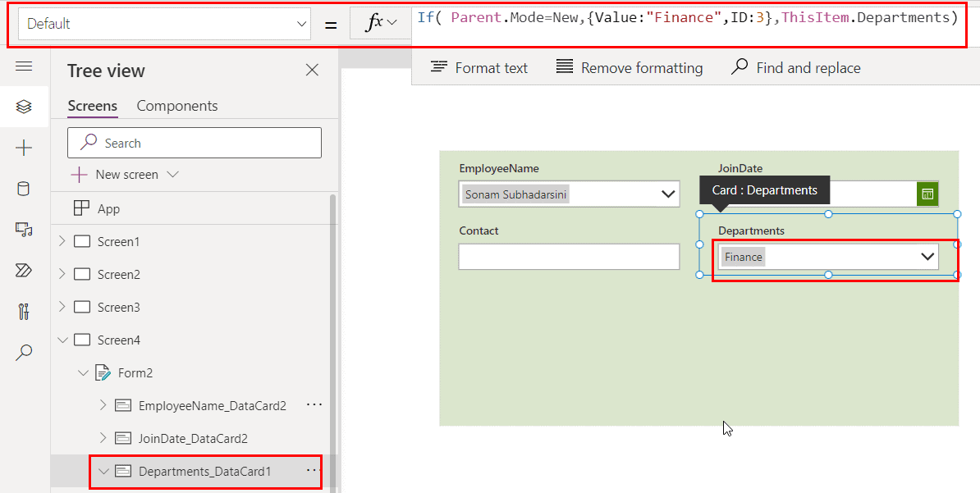Open the Advanced tools panel
This screenshot has height=493, width=980.
click(x=24, y=313)
